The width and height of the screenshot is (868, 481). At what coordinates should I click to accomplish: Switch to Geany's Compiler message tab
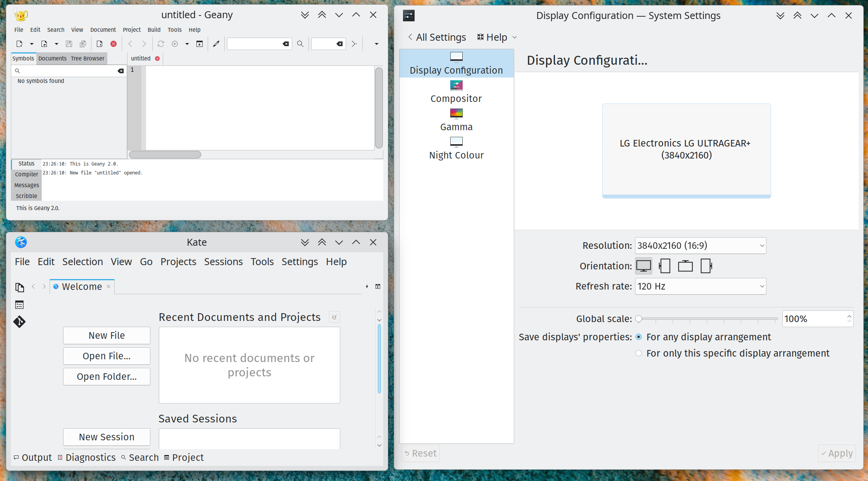coord(27,174)
